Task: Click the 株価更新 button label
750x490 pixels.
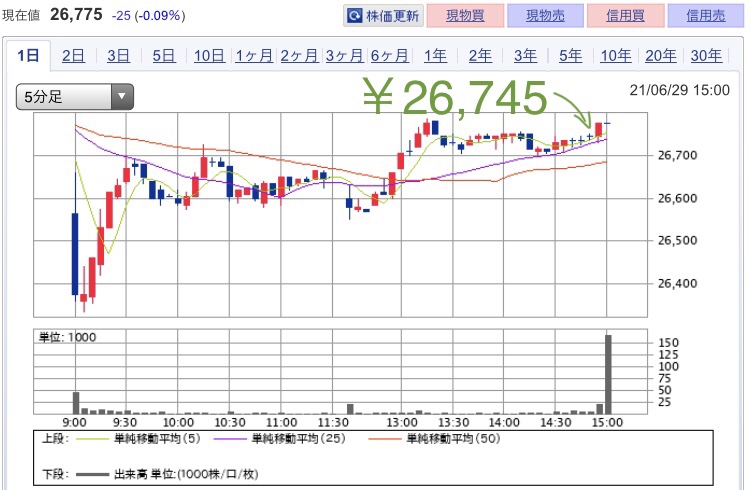Action: click(392, 16)
